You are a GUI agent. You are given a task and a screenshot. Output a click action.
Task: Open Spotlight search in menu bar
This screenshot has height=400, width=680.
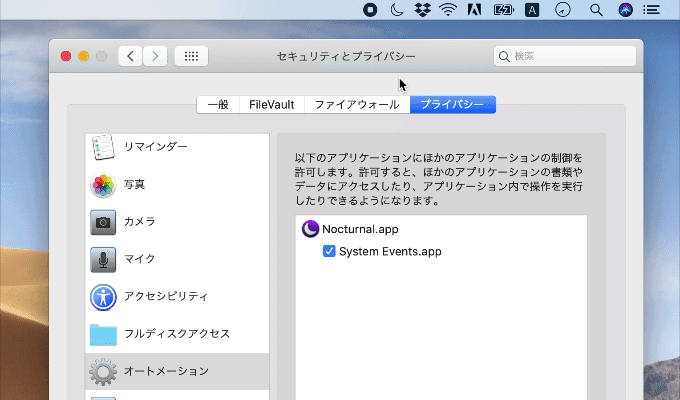[596, 10]
